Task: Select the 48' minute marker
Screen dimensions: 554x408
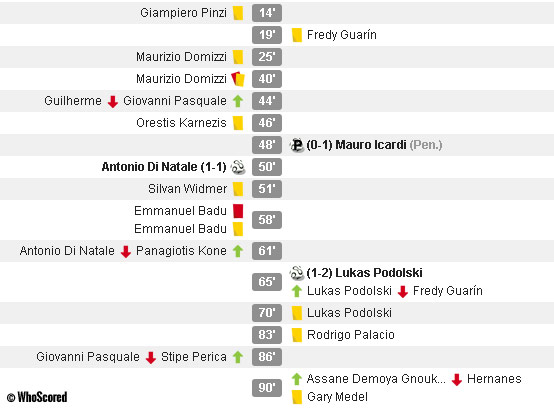Action: (x=267, y=145)
